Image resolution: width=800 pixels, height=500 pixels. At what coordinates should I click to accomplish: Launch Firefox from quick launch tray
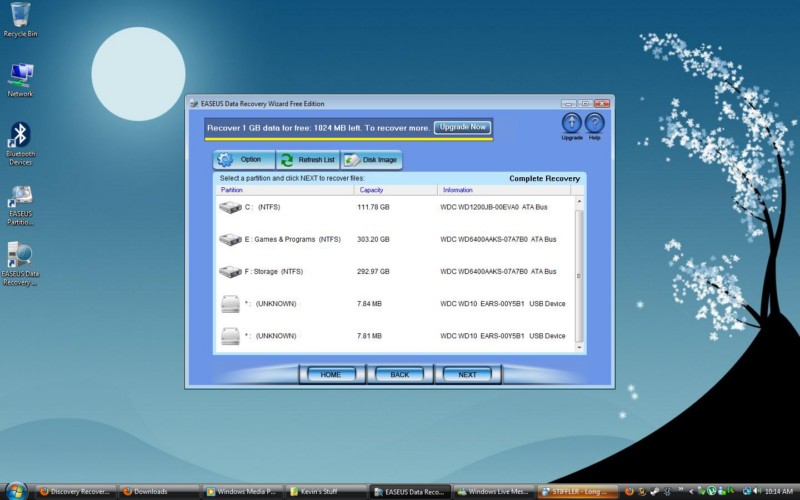click(629, 492)
